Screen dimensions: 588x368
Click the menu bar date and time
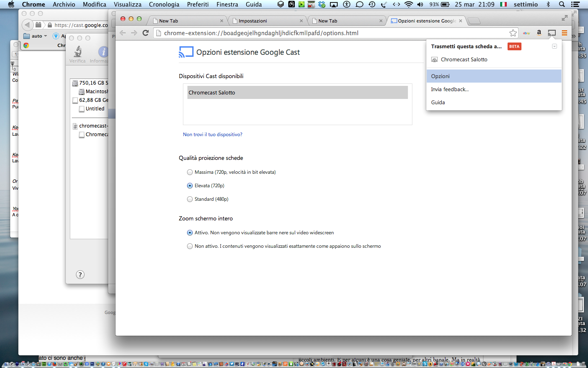tap(474, 4)
